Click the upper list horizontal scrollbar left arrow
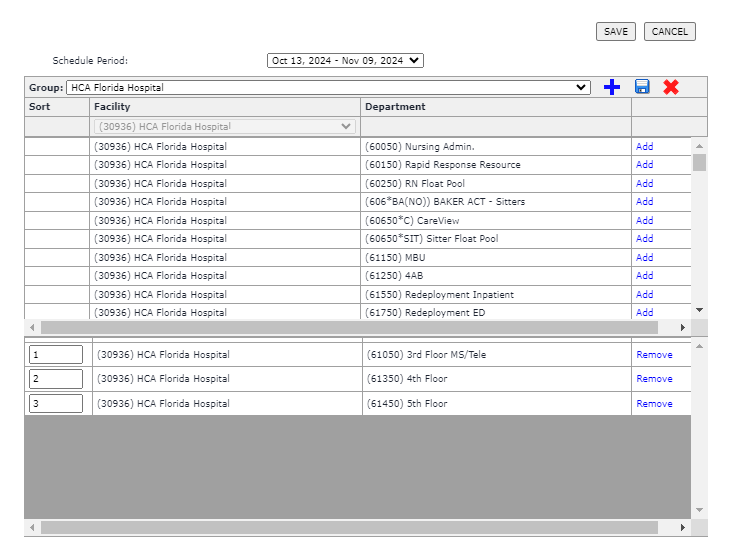733x558 pixels. click(x=32, y=328)
